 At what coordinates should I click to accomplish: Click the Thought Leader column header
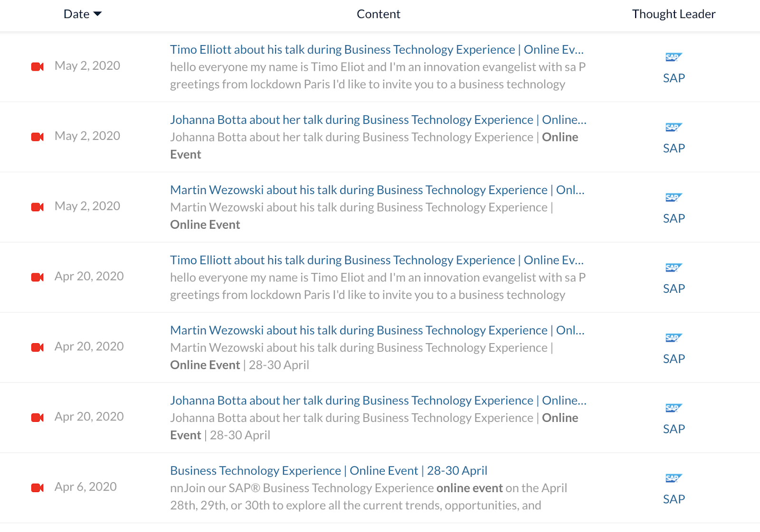(674, 14)
